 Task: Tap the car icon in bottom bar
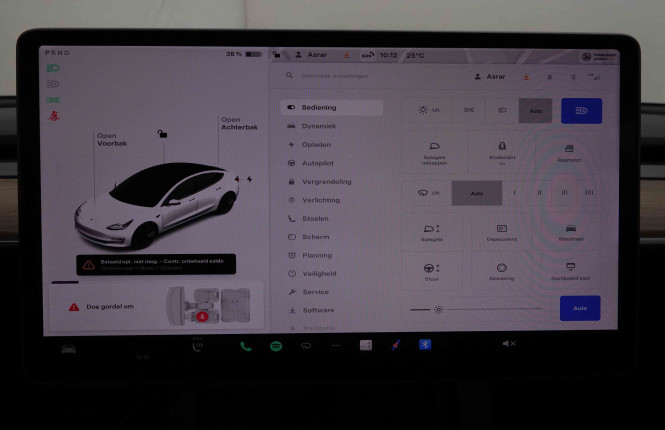pos(69,348)
